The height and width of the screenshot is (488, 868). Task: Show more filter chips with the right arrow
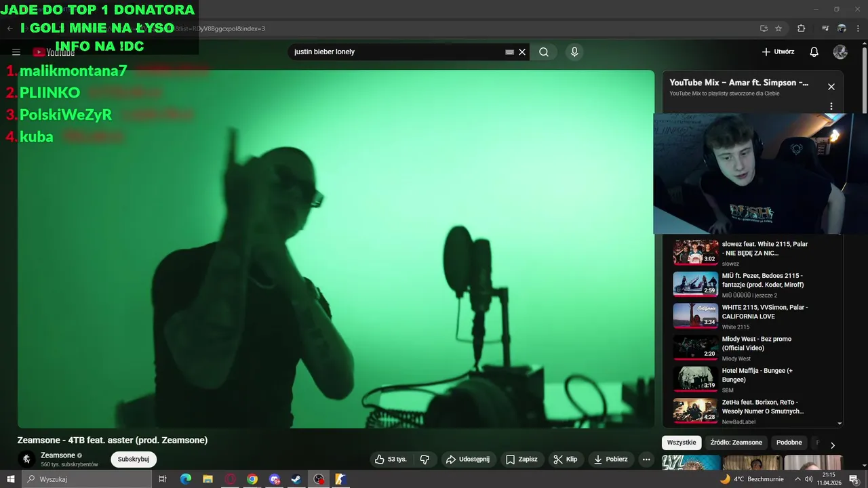coord(833,445)
